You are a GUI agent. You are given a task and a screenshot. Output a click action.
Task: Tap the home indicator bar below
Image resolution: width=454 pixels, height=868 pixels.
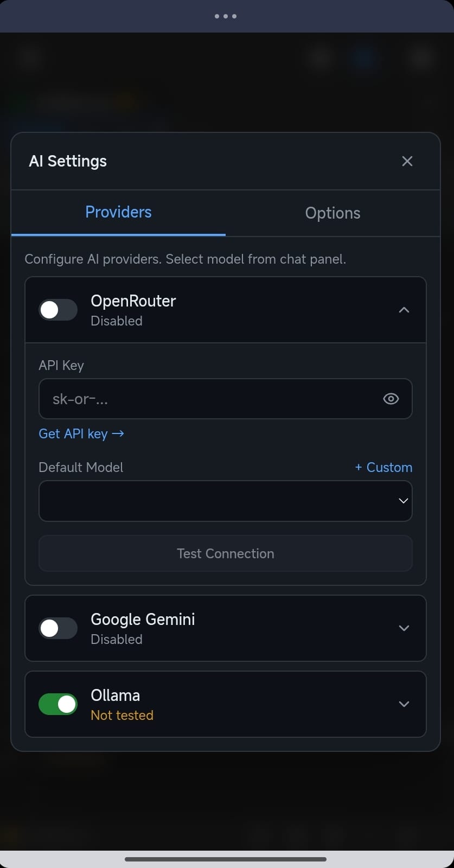tap(226, 859)
